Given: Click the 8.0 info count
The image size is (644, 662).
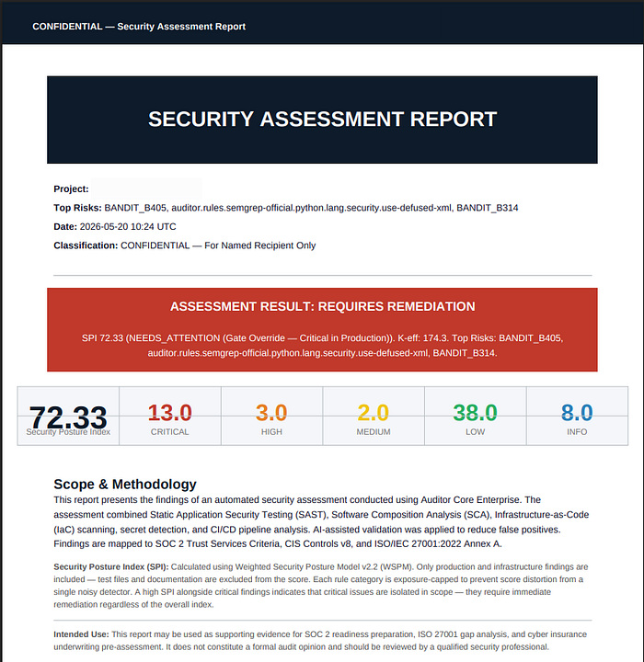Looking at the screenshot, I should (577, 413).
